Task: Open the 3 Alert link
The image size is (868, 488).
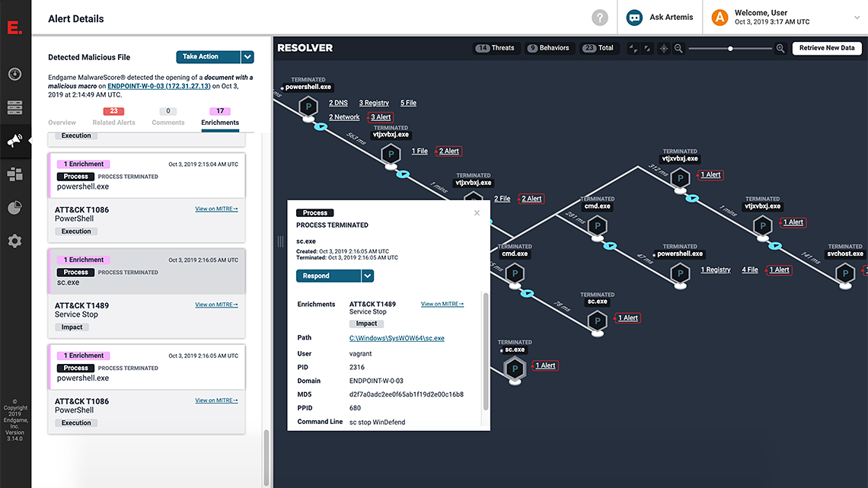Action: (x=380, y=117)
